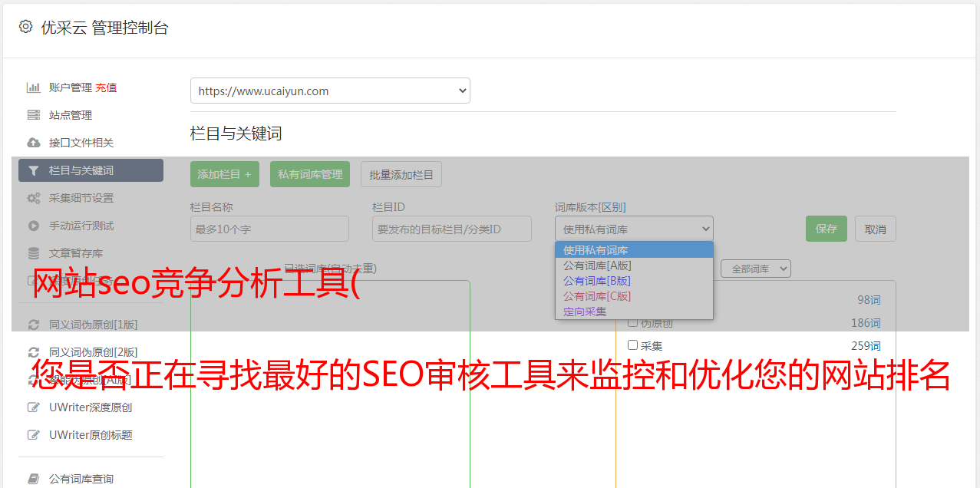Image resolution: width=980 pixels, height=488 pixels.
Task: Choose 公有词库[A版] in the dropdown list
Action: pos(634,265)
